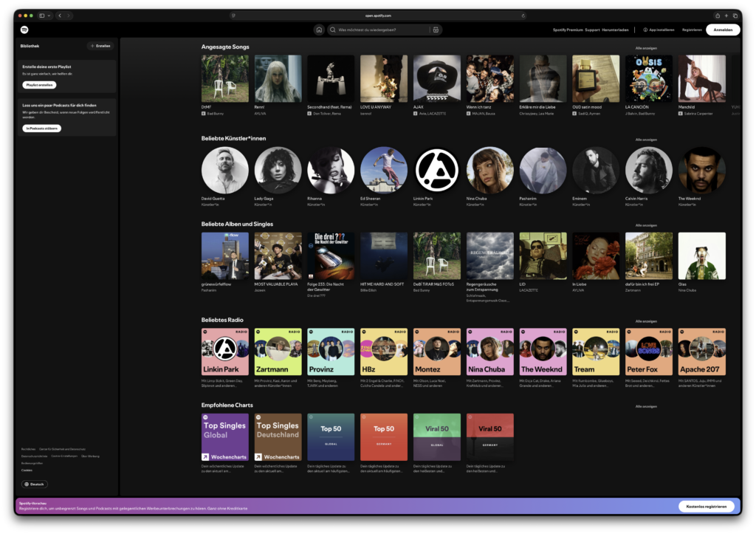Open Top 50 Germany chart
Image resolution: width=756 pixels, height=534 pixels.
pos(384,437)
